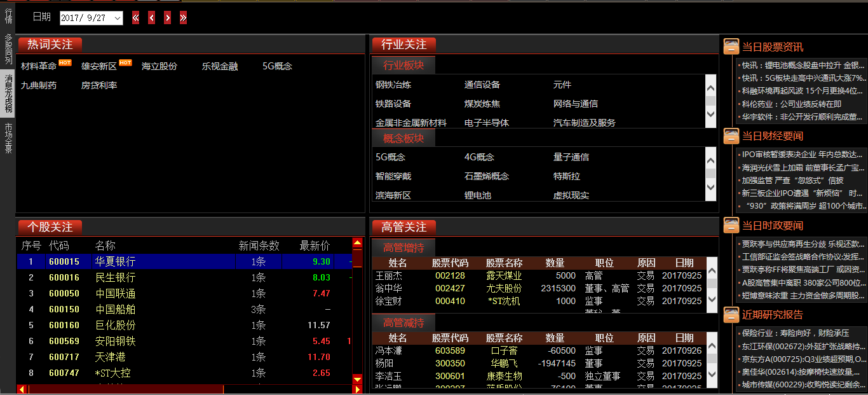Image resolution: width=868 pixels, height=395 pixels.
Task: Go to previous day with single-left arrow
Action: pos(152,18)
